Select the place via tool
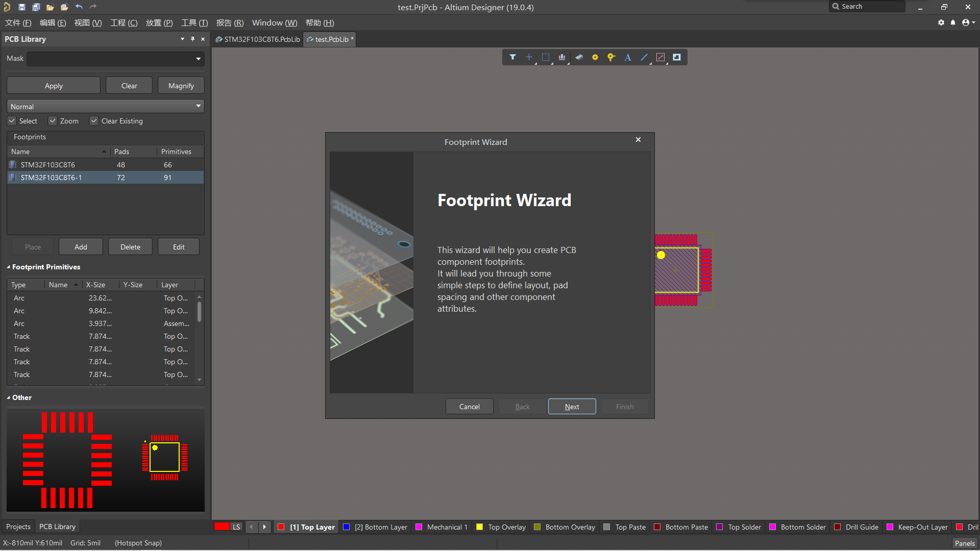Viewport: 980px width, 551px height. [611, 57]
